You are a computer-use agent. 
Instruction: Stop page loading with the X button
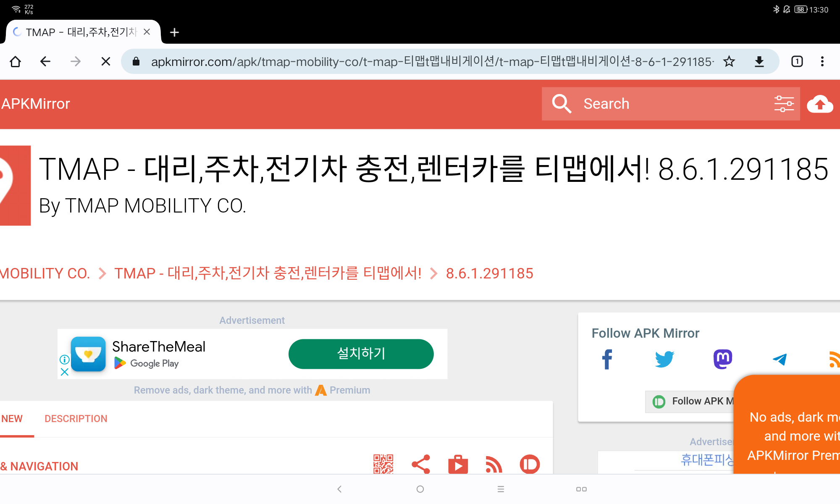tap(106, 62)
